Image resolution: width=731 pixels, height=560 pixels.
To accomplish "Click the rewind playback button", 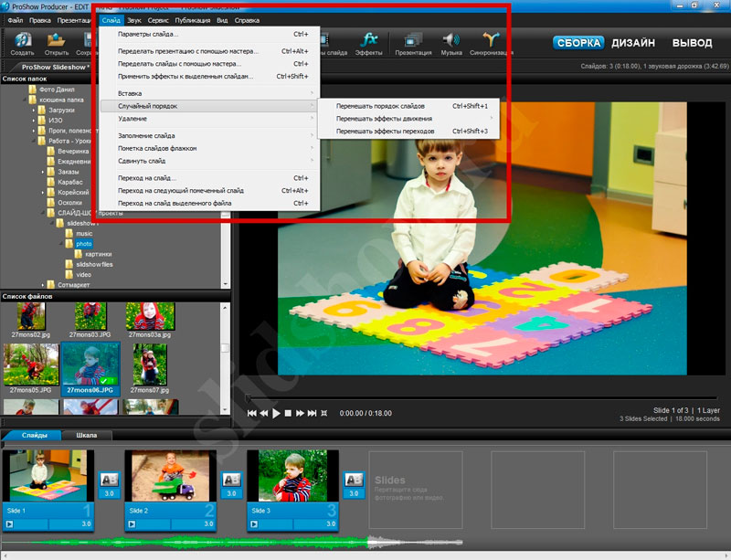I will [x=264, y=413].
